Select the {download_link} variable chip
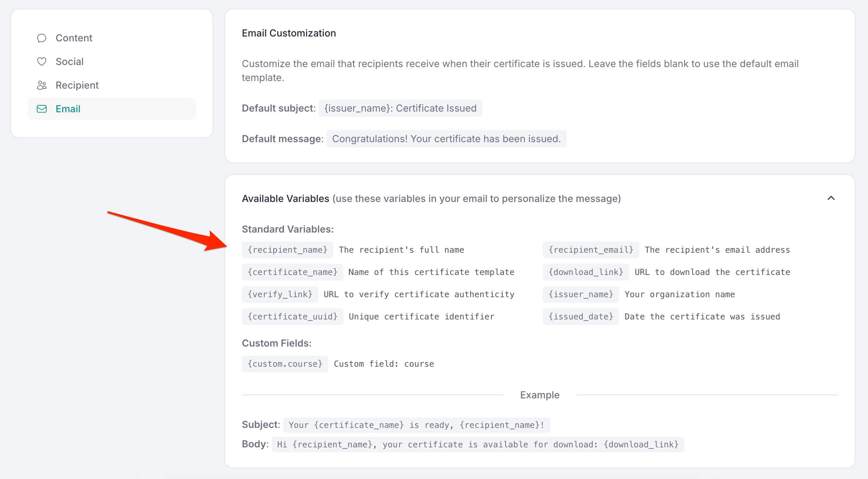This screenshot has width=868, height=479. pos(586,272)
